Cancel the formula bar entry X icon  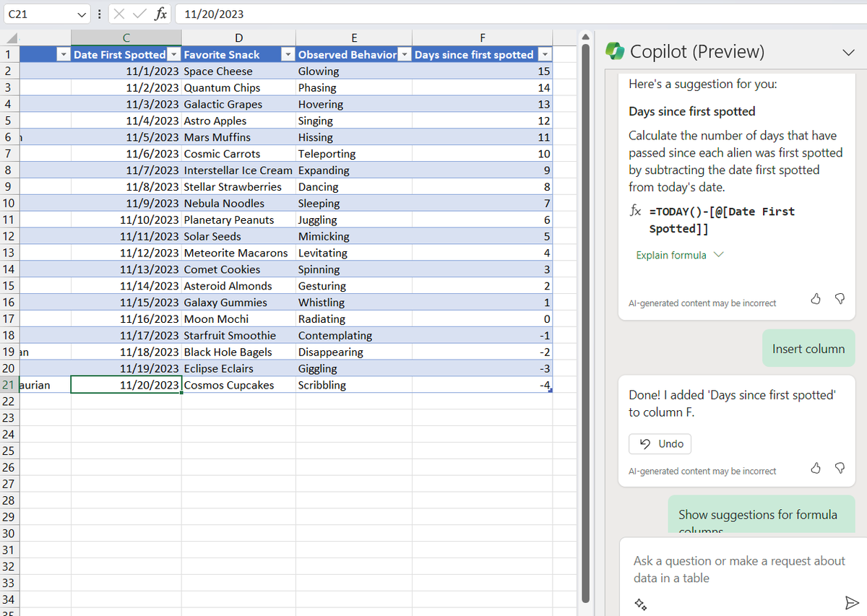point(121,14)
